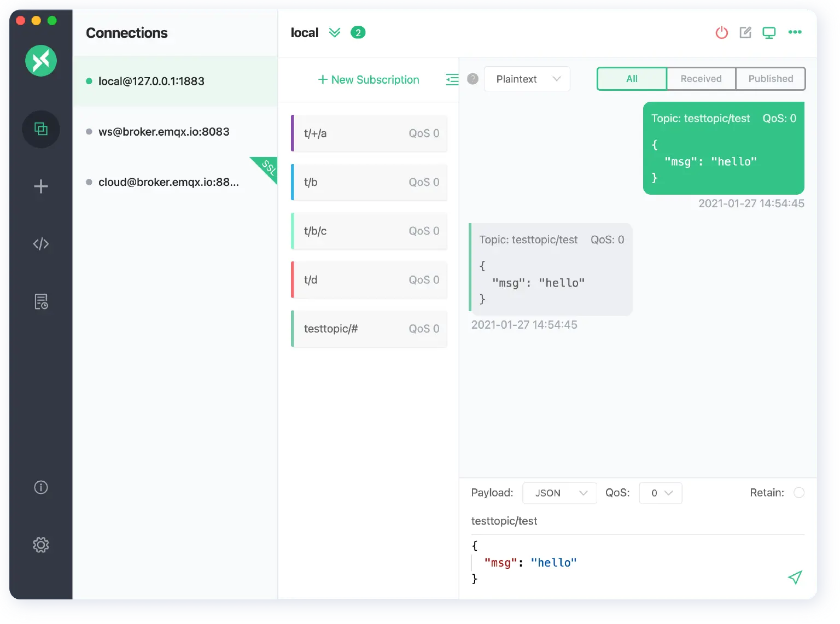Open the three-dot more options menu

(x=795, y=32)
